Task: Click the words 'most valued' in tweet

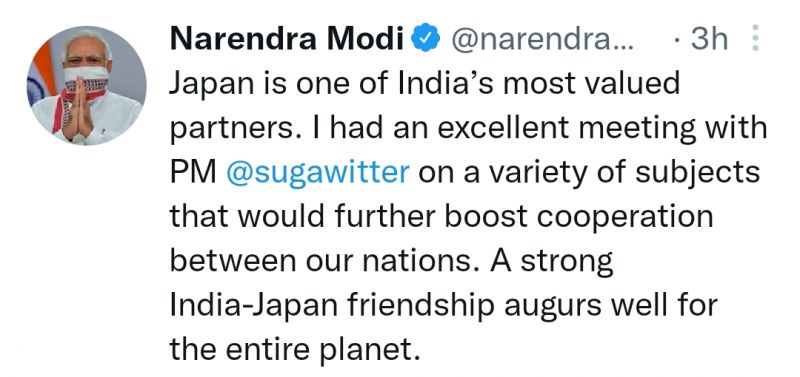Action: point(591,84)
